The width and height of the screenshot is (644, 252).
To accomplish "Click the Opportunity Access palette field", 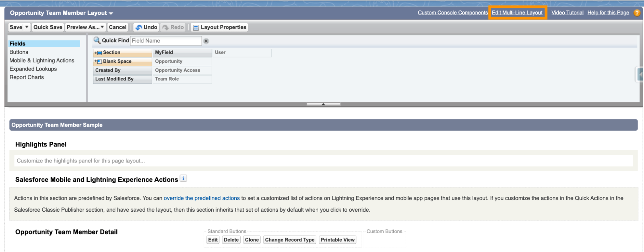I will 182,70.
